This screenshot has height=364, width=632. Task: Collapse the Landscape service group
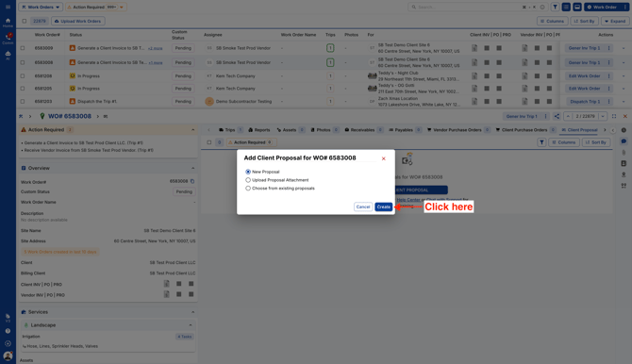(x=191, y=325)
